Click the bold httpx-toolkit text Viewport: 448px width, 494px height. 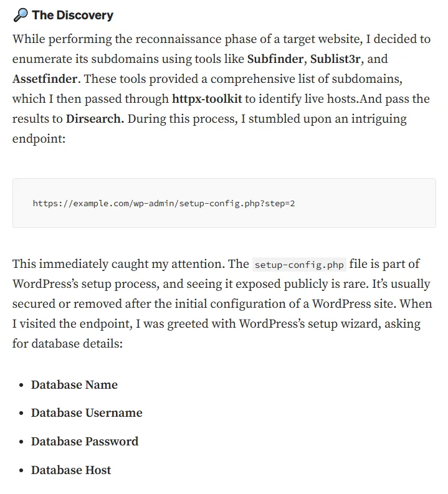(x=206, y=99)
